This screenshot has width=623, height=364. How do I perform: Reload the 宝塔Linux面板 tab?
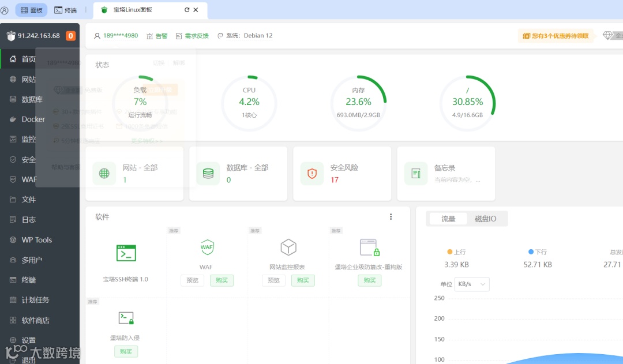[186, 10]
